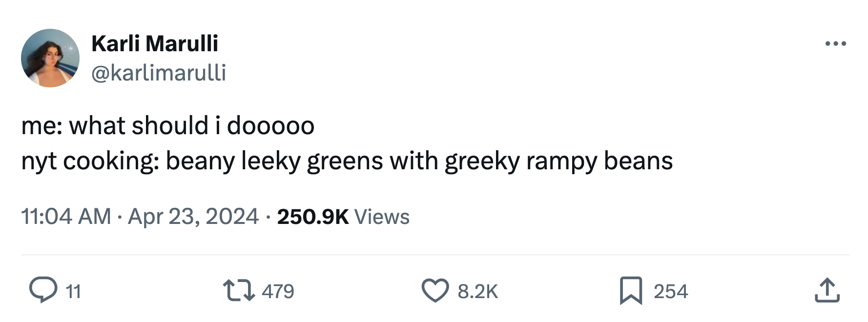The image size is (868, 322).
Task: Open Karli Marulli's profile picture
Action: pyautogui.click(x=50, y=58)
